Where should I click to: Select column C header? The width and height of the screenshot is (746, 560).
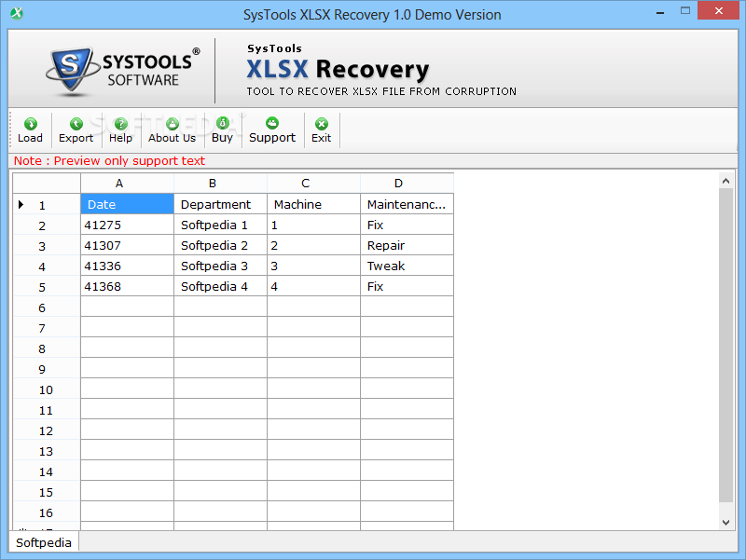[313, 183]
